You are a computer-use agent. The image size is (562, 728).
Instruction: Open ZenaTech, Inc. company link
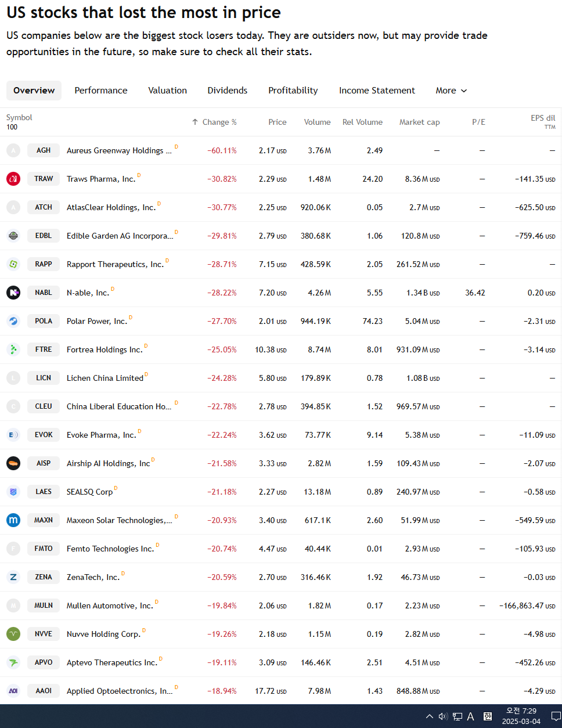point(93,577)
